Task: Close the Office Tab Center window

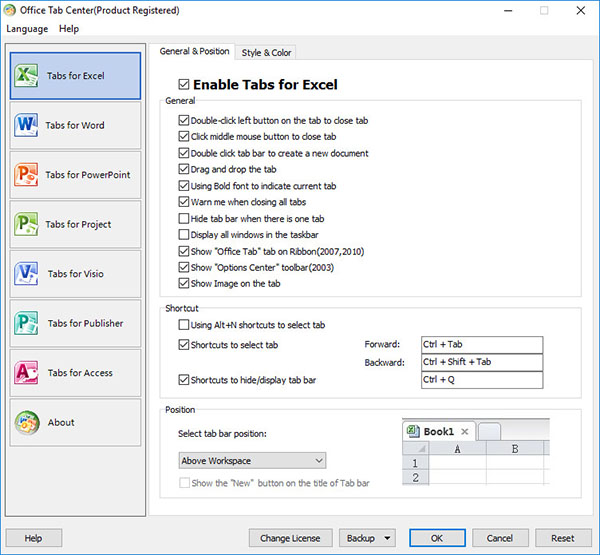Action: coord(580,11)
